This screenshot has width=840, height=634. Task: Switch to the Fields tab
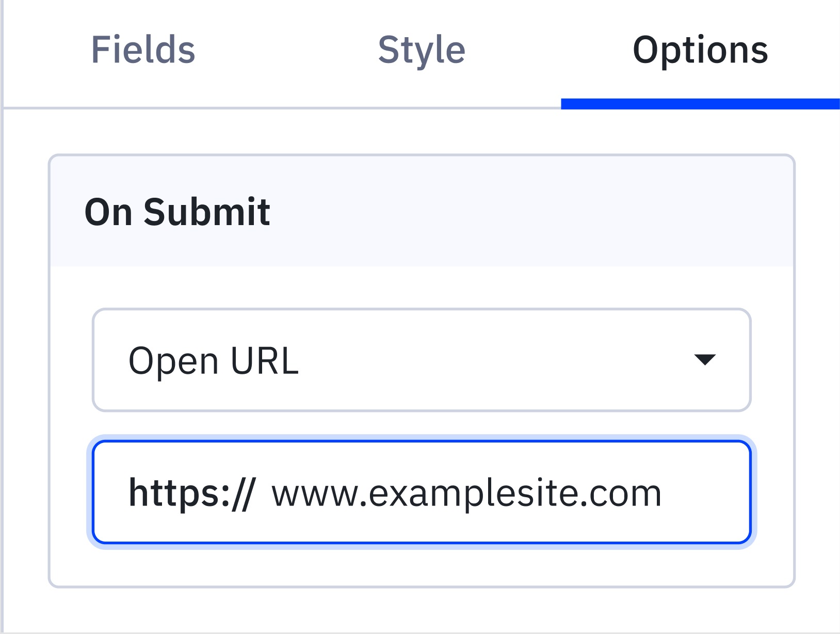pos(143,50)
